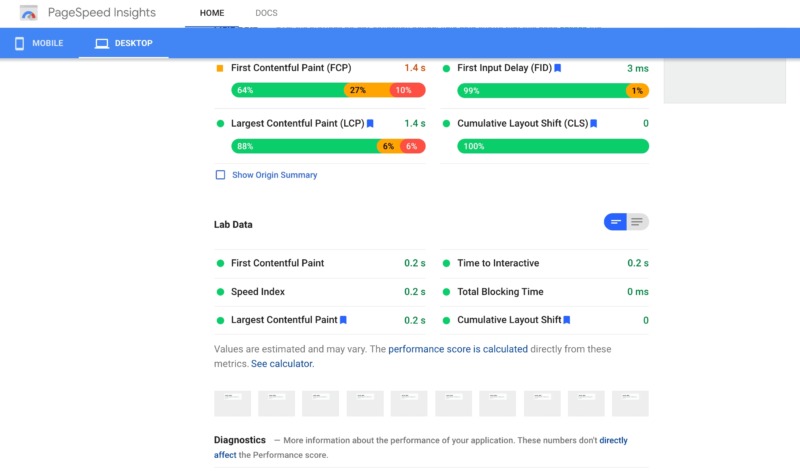Enable the Show Origin Summary checkbox
800x471 pixels.
221,175
